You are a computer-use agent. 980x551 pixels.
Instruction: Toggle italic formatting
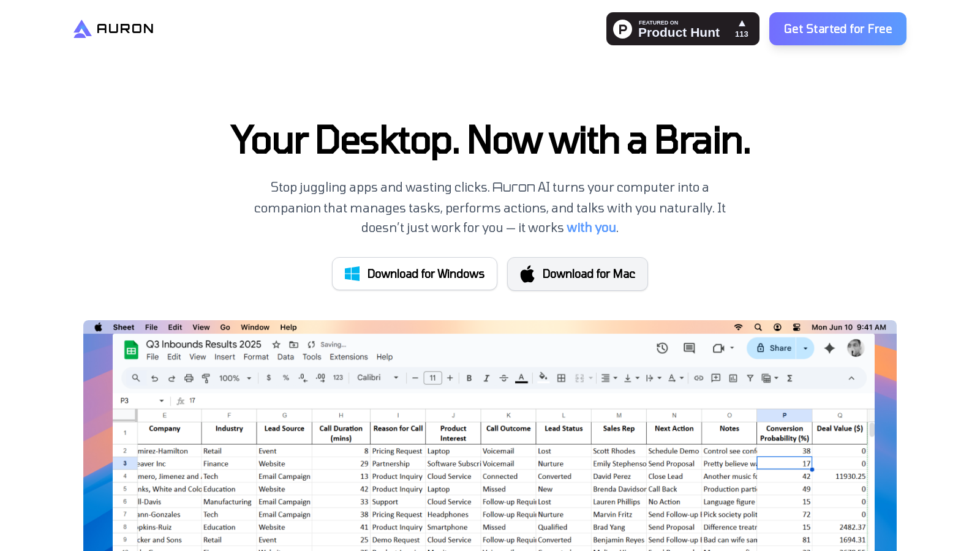pos(486,378)
